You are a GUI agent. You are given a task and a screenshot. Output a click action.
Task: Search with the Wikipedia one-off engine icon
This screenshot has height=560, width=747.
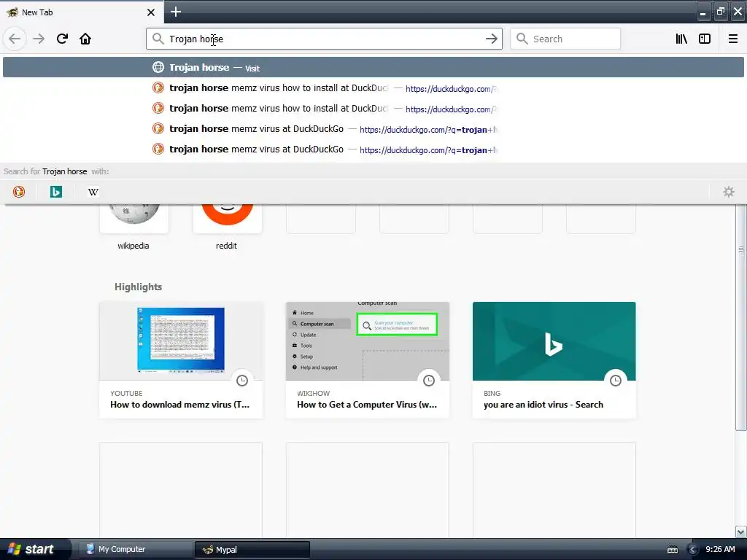[93, 192]
